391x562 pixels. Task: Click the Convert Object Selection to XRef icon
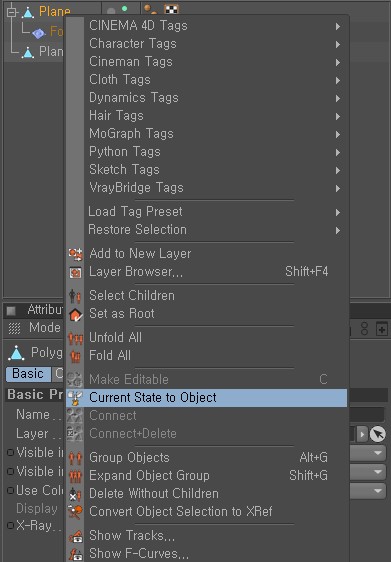tap(75, 512)
